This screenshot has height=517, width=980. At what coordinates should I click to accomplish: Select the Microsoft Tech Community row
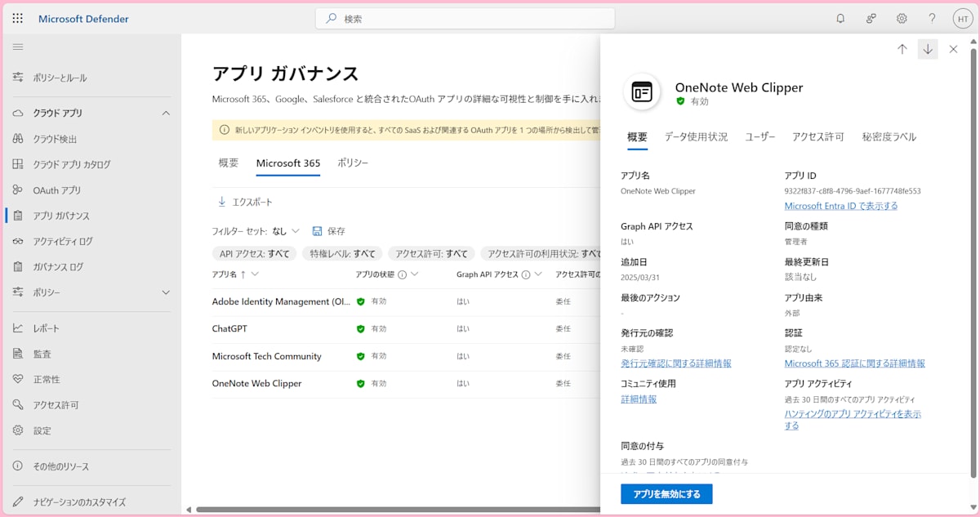click(x=405, y=356)
